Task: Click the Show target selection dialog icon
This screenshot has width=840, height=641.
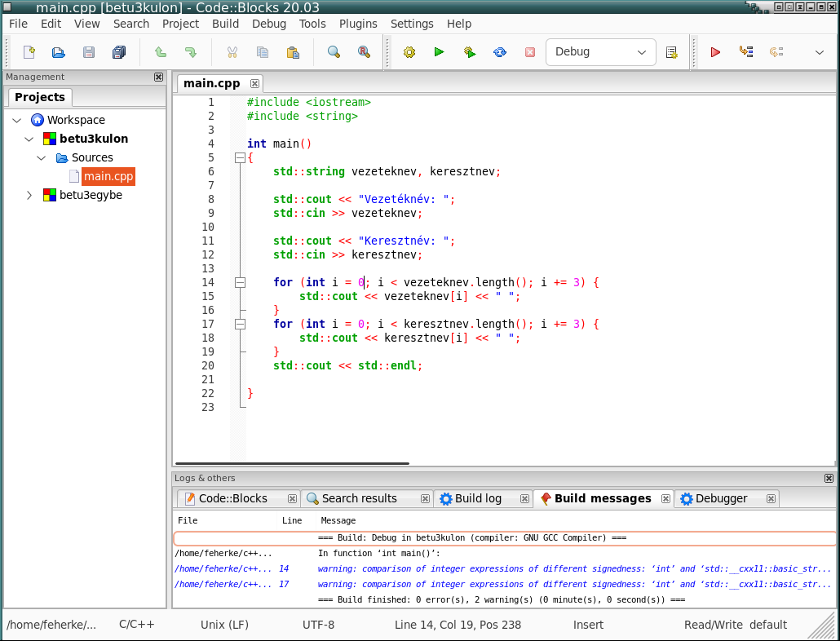Action: pyautogui.click(x=671, y=52)
